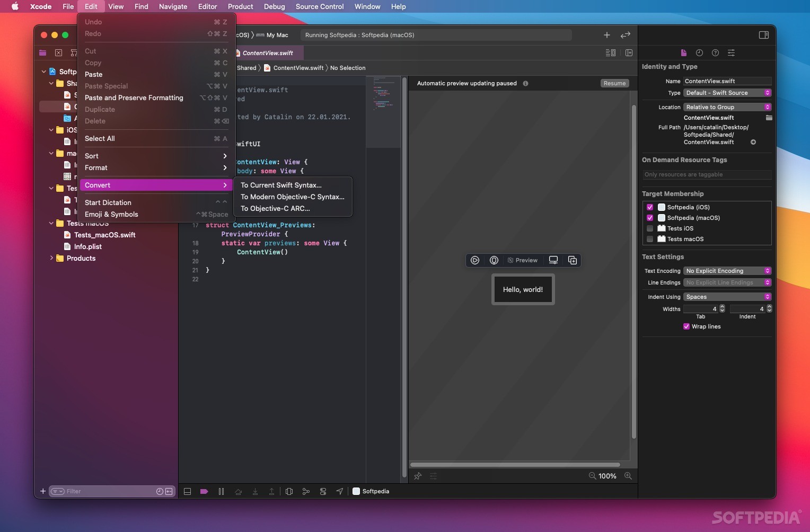Screen dimensions: 810x532
Task: Open the Sort submenu
Action: (x=156, y=156)
